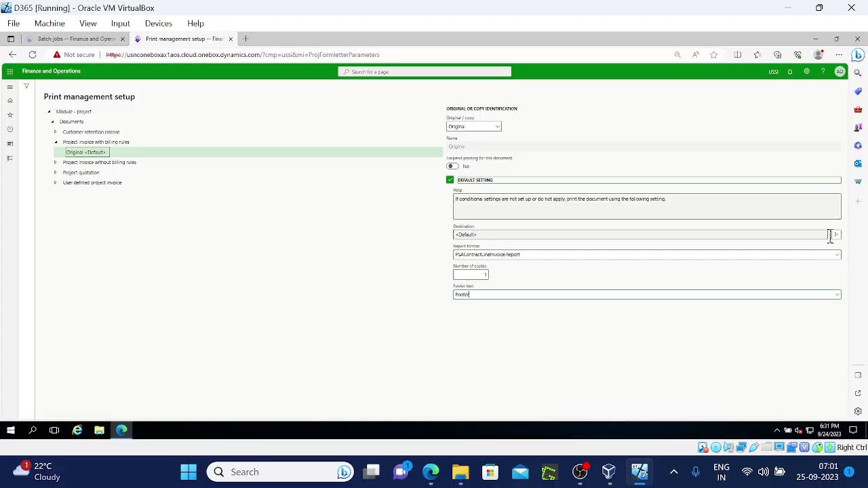Open the Original / copy dropdown
Screen dimensions: 868x488
[473, 127]
